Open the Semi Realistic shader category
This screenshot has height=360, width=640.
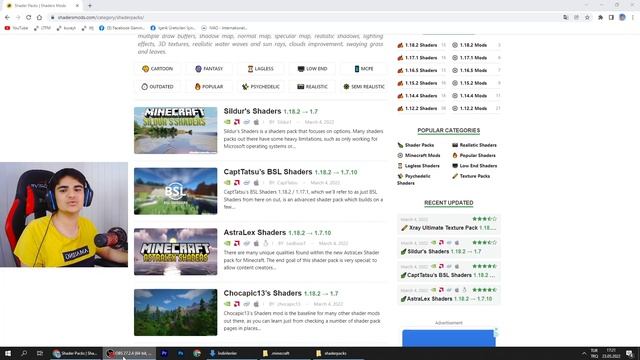(x=364, y=87)
